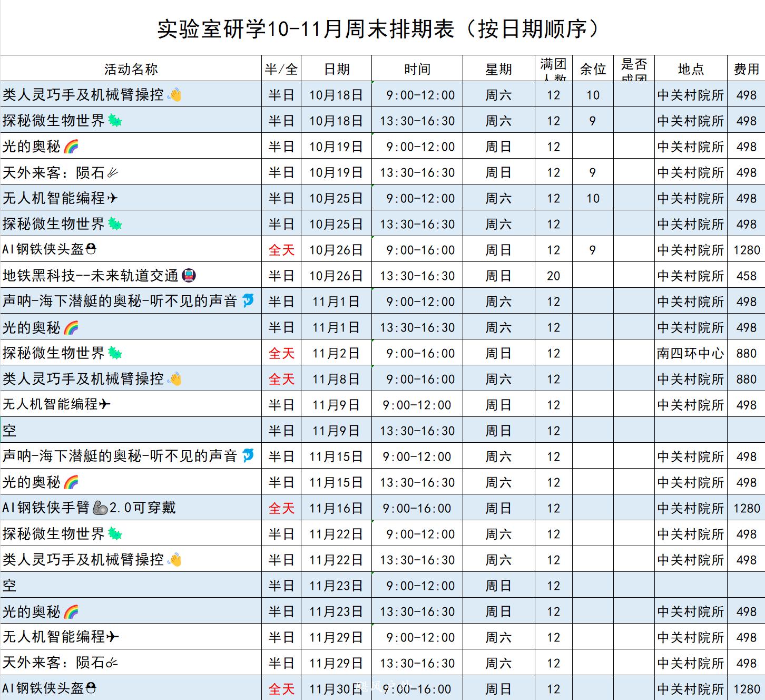This screenshot has height=700, width=765.
Task: Click the metro train emoji after 未来轨道交通
Action: coord(189,275)
